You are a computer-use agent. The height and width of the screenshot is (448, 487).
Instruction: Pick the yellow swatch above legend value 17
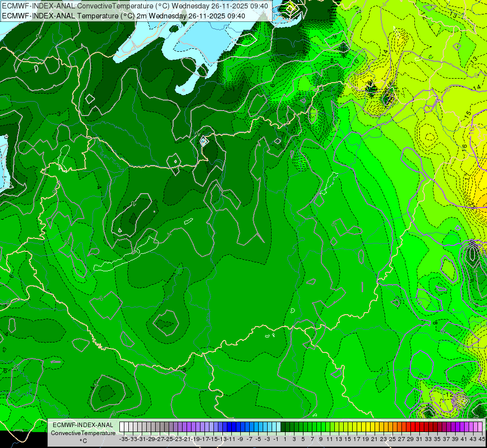354,427
